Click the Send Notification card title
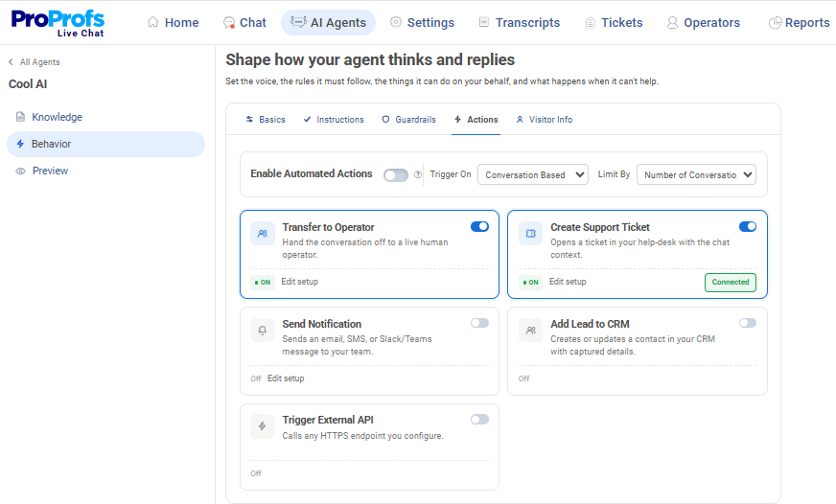 (x=321, y=324)
